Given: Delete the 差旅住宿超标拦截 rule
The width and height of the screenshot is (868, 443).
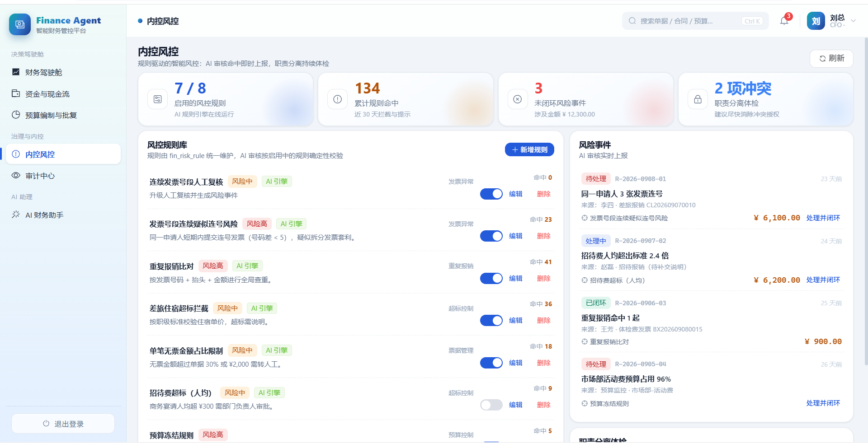Looking at the screenshot, I should (x=543, y=320).
